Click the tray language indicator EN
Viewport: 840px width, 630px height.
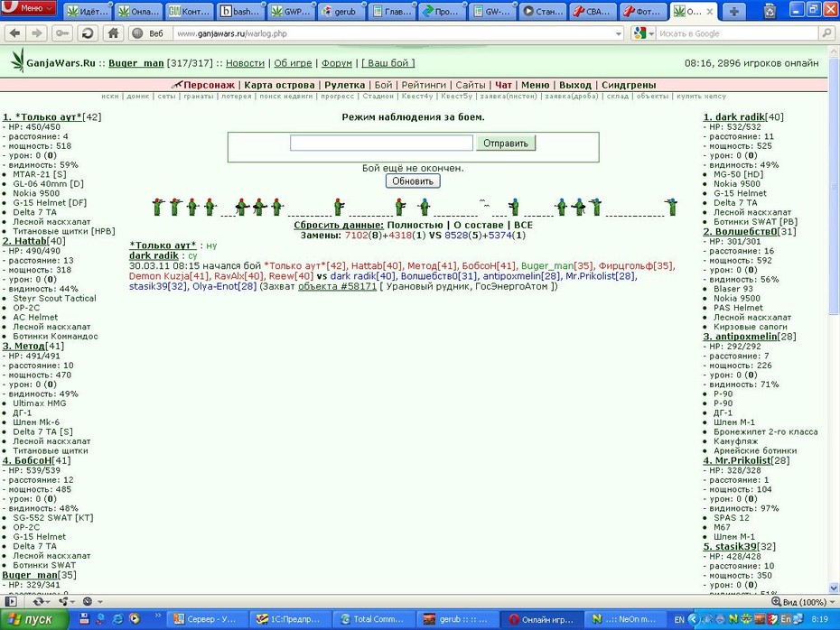point(679,619)
